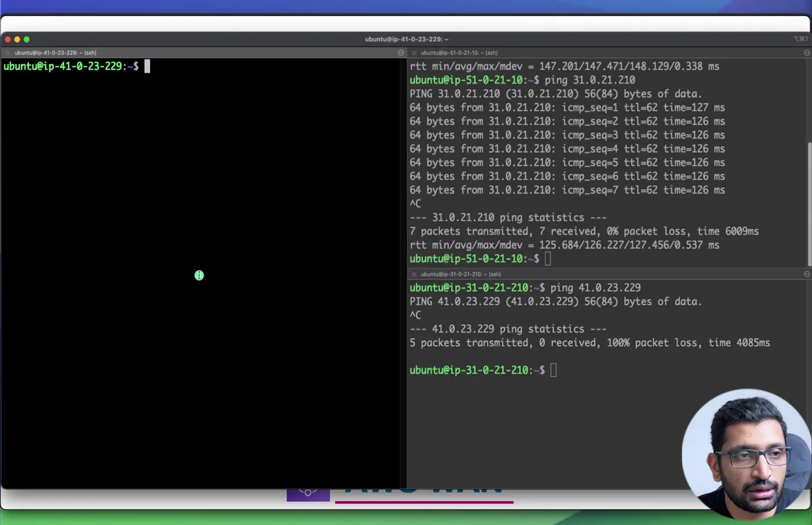This screenshot has height=525, width=812.
Task: Click the prompt cursor in the left terminal
Action: pyautogui.click(x=147, y=66)
